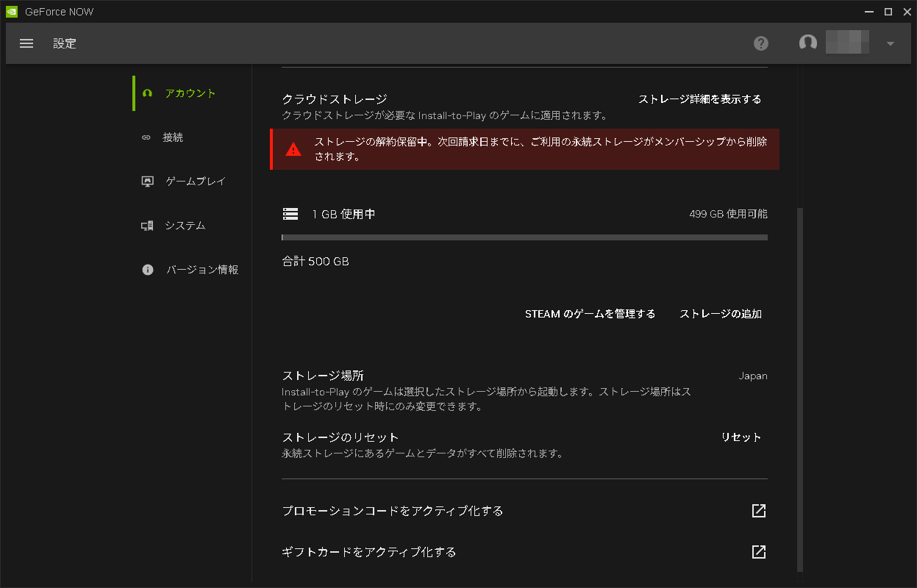Viewport: 917px width, 588px height.
Task: Click the help question mark icon
Action: 761,43
